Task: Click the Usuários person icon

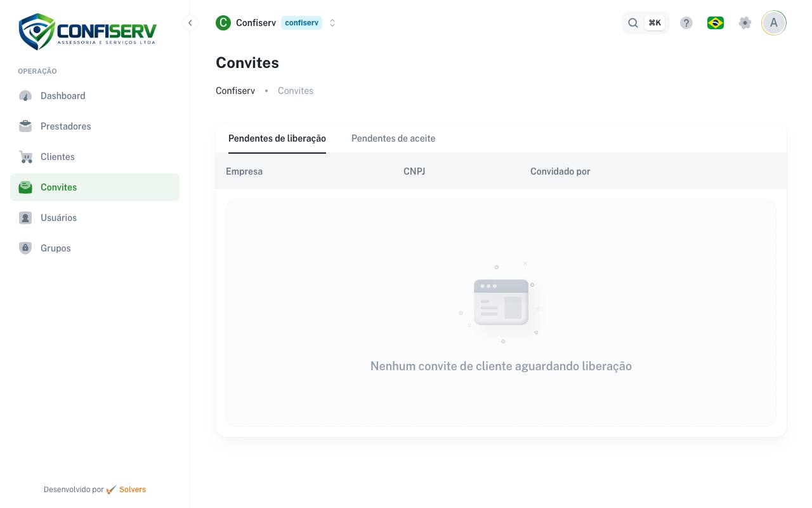Action: 25,218
